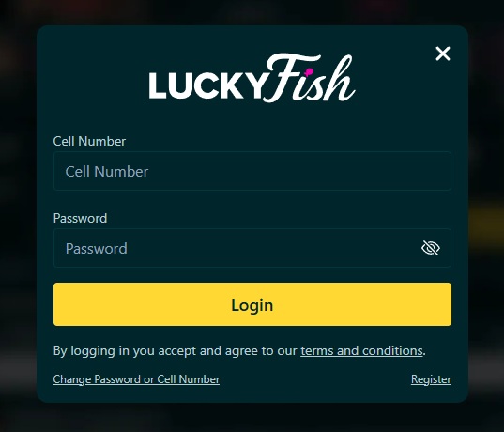Click the LuckyFish logo
The height and width of the screenshot is (432, 504).
coord(252,78)
